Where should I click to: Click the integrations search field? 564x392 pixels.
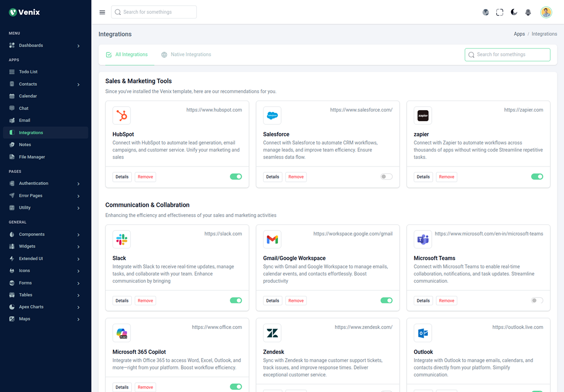[x=507, y=55]
